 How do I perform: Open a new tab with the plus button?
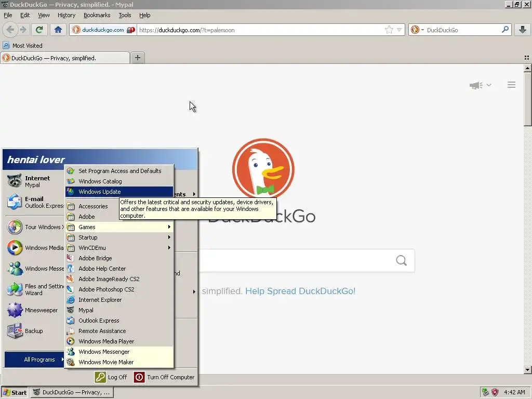pyautogui.click(x=137, y=58)
